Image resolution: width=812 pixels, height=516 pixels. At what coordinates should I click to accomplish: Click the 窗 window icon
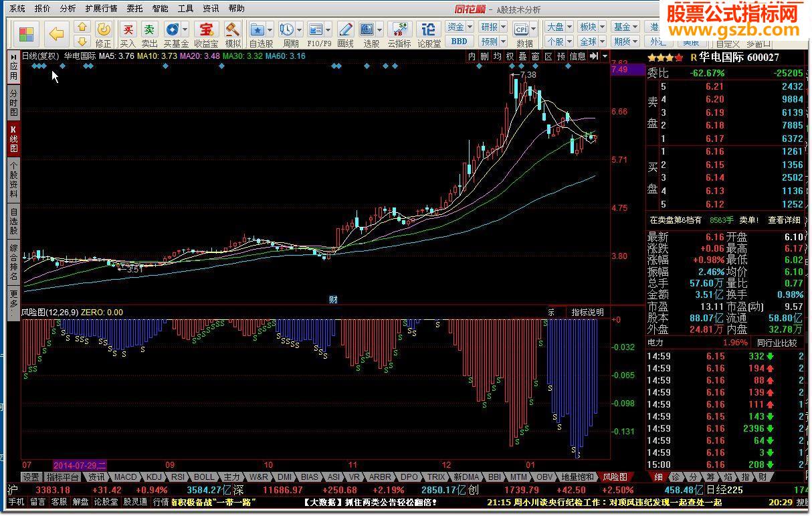(x=536, y=57)
